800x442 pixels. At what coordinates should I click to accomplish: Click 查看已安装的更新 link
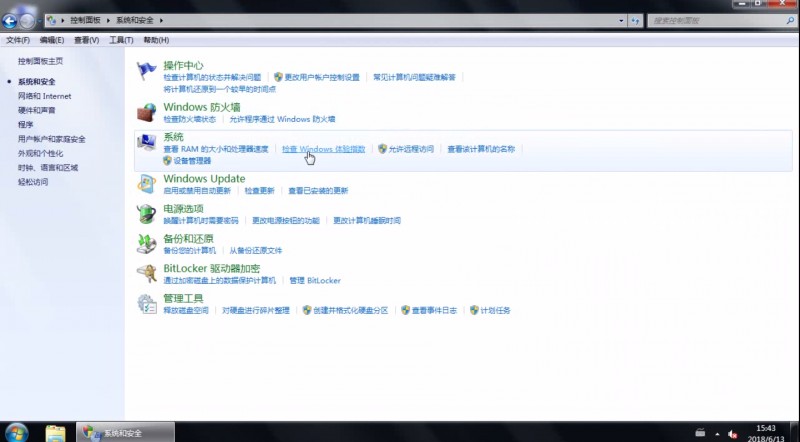(318, 191)
